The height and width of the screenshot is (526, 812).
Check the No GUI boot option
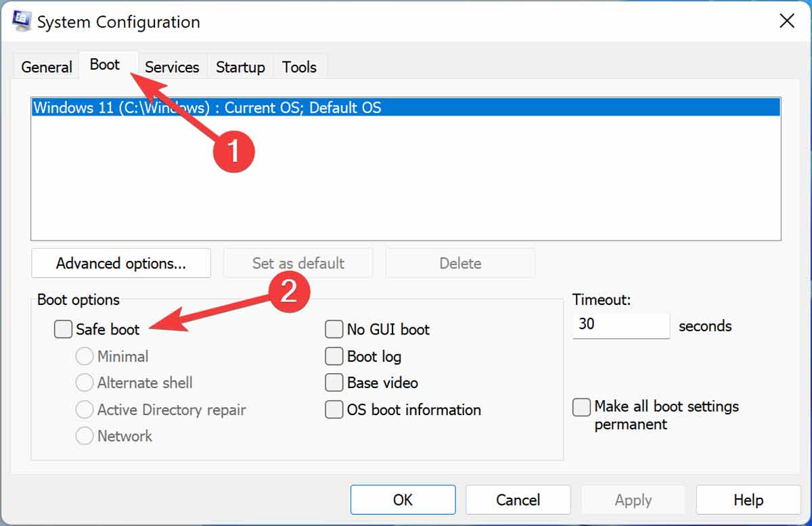(334, 329)
